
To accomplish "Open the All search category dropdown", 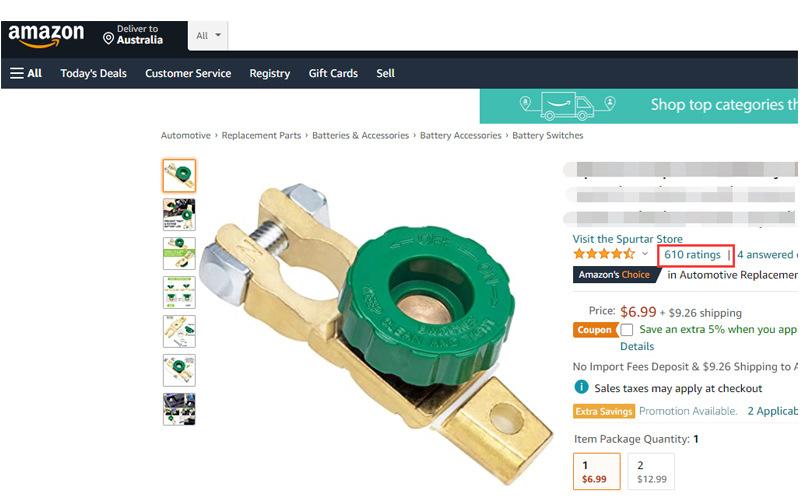I will point(208,36).
